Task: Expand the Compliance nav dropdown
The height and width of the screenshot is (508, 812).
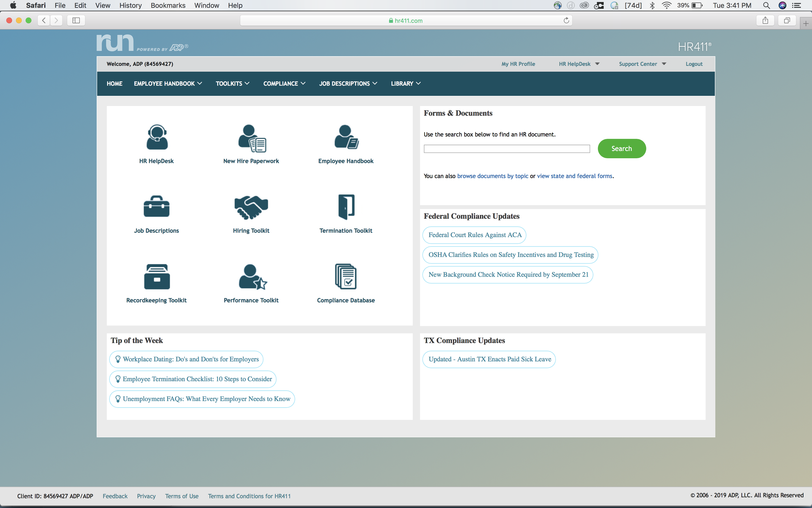Action: coord(284,84)
